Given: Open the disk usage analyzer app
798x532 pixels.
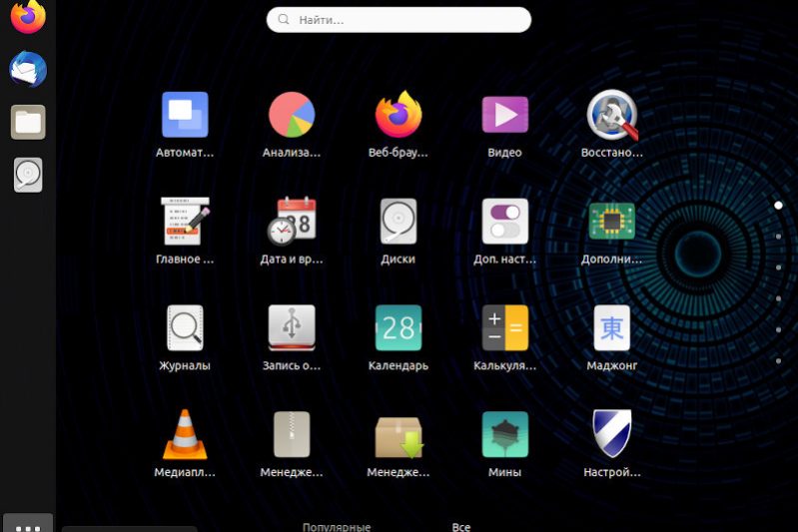Looking at the screenshot, I should [291, 116].
